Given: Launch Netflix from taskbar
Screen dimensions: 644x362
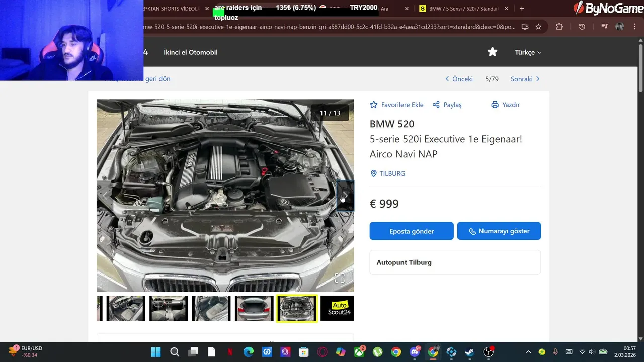Looking at the screenshot, I should point(230,352).
